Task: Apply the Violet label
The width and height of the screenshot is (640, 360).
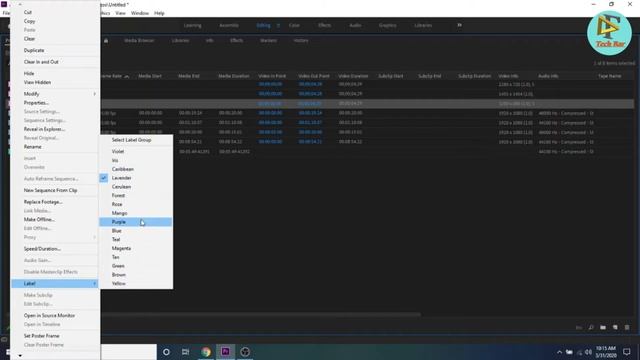Action: (118, 151)
